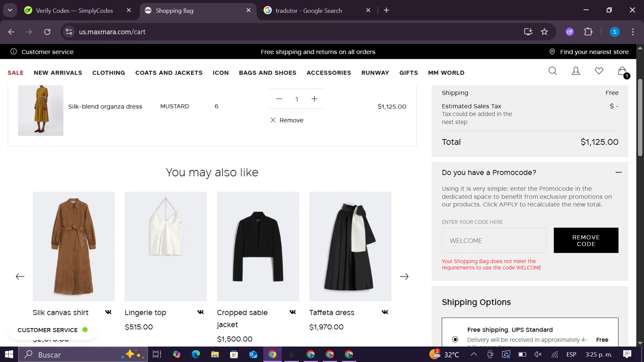Show next recommended products arrow
The width and height of the screenshot is (644, 362).
point(404,277)
